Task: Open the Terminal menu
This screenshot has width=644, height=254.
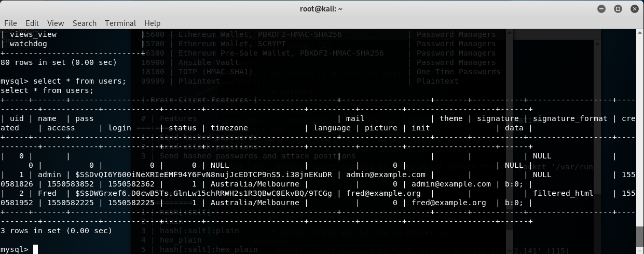Action: click(120, 23)
